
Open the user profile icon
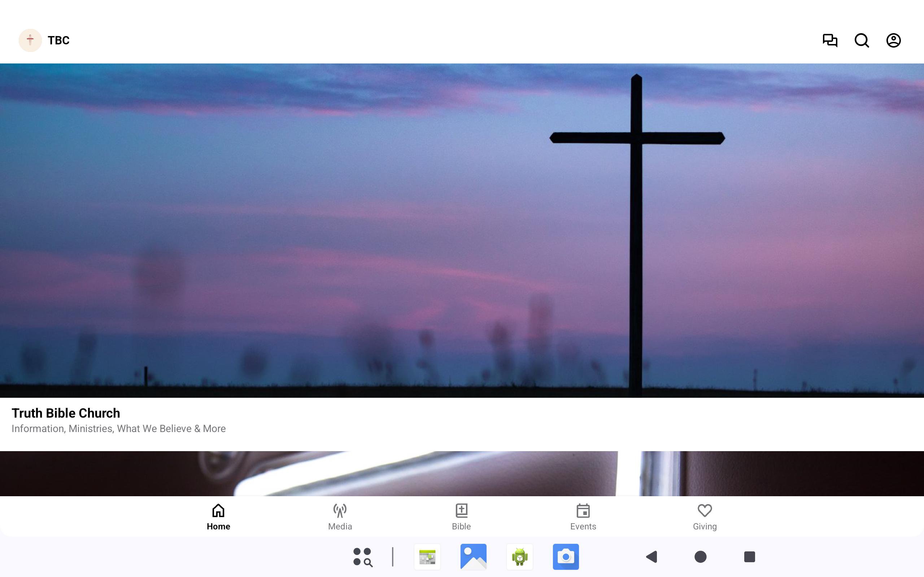click(893, 40)
